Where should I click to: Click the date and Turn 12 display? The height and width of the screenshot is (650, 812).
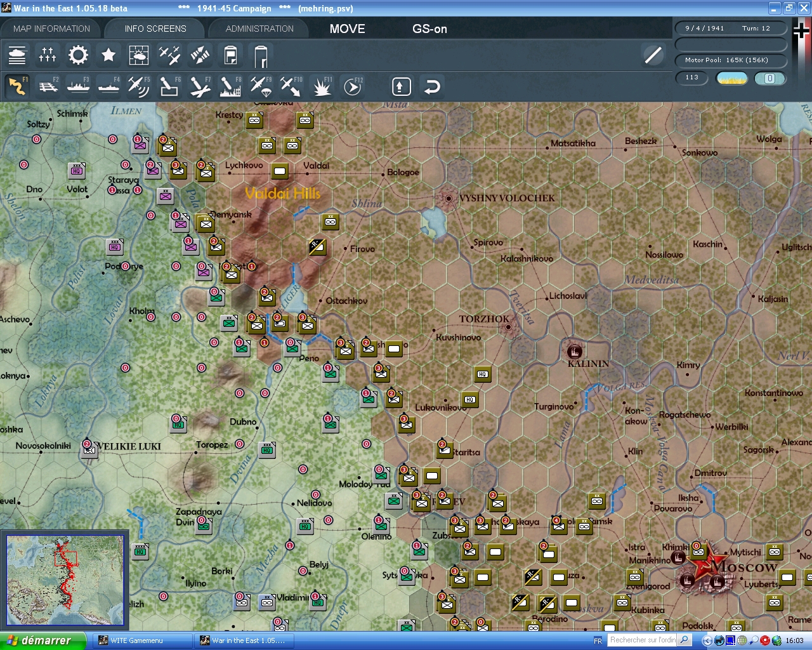click(730, 28)
